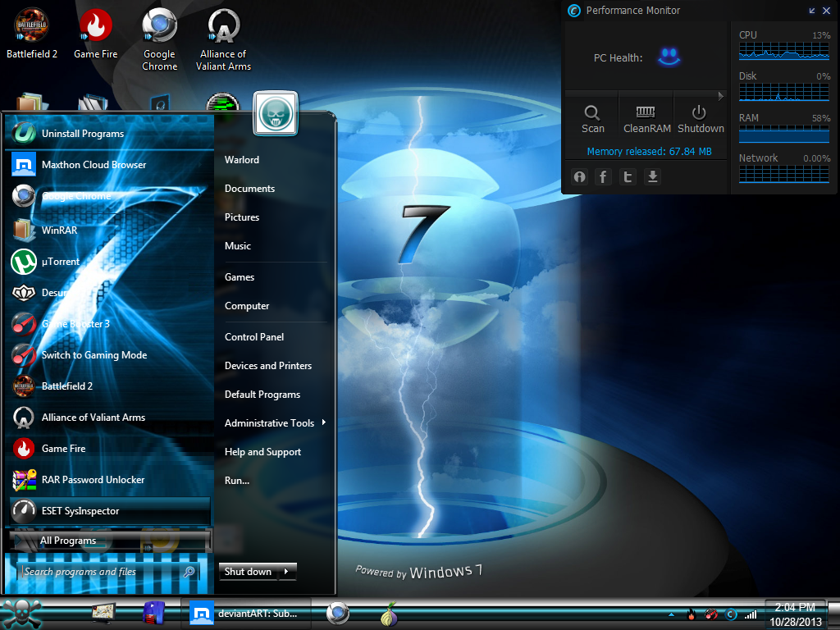Select Devices and Printers
Image resolution: width=840 pixels, height=630 pixels.
pos(268,366)
